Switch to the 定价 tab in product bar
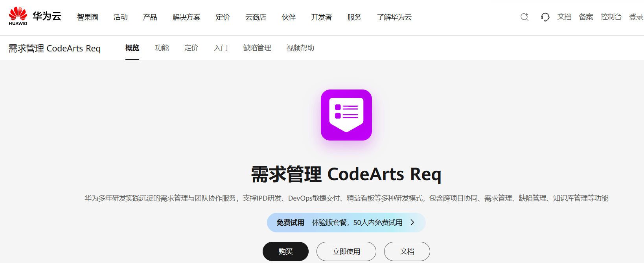The height and width of the screenshot is (263, 644). [x=191, y=48]
